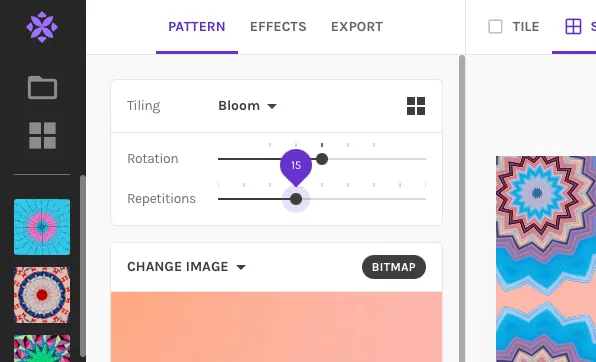596x362 pixels.
Task: Click the panel's vertical scrollbar
Action: pyautogui.click(x=462, y=208)
